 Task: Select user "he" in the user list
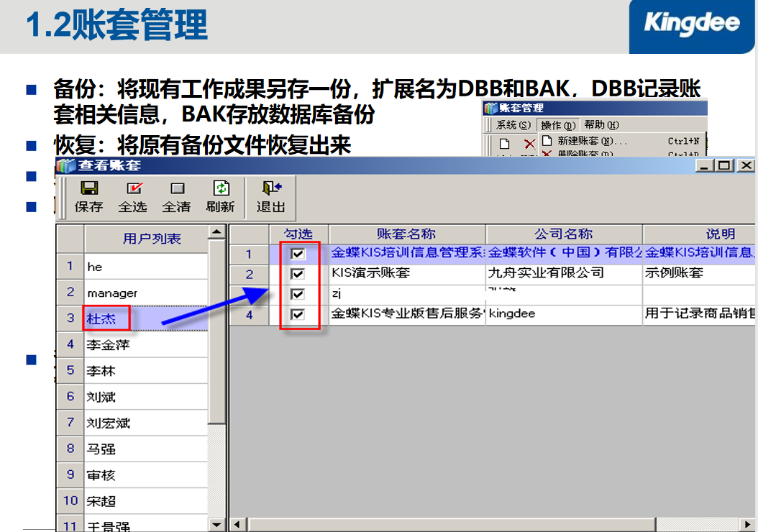tap(146, 267)
